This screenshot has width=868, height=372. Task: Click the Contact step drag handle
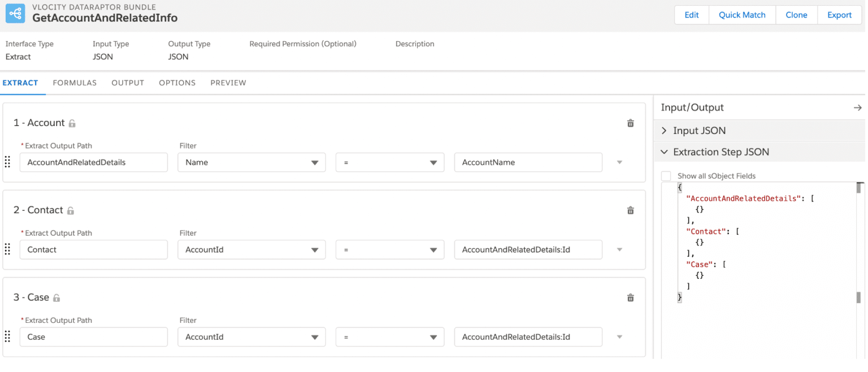pyautogui.click(x=7, y=249)
